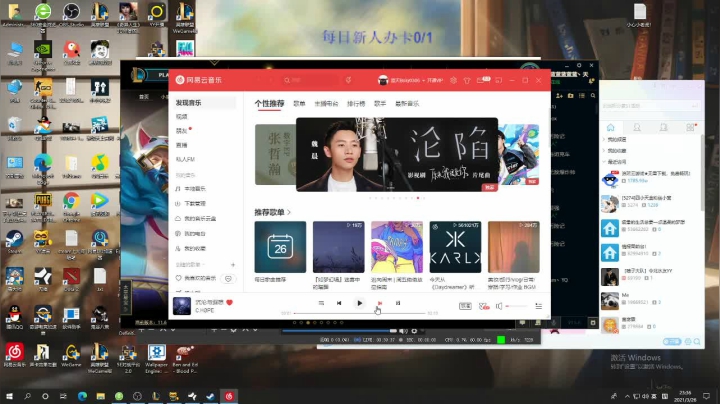720x404 pixels.
Task: Skip to next track
Action: click(379, 303)
